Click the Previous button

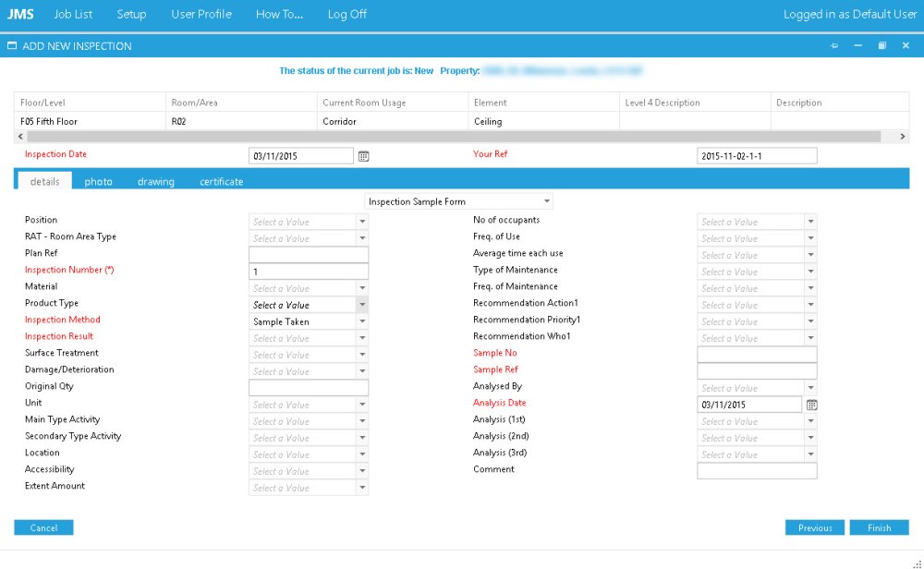tap(815, 527)
